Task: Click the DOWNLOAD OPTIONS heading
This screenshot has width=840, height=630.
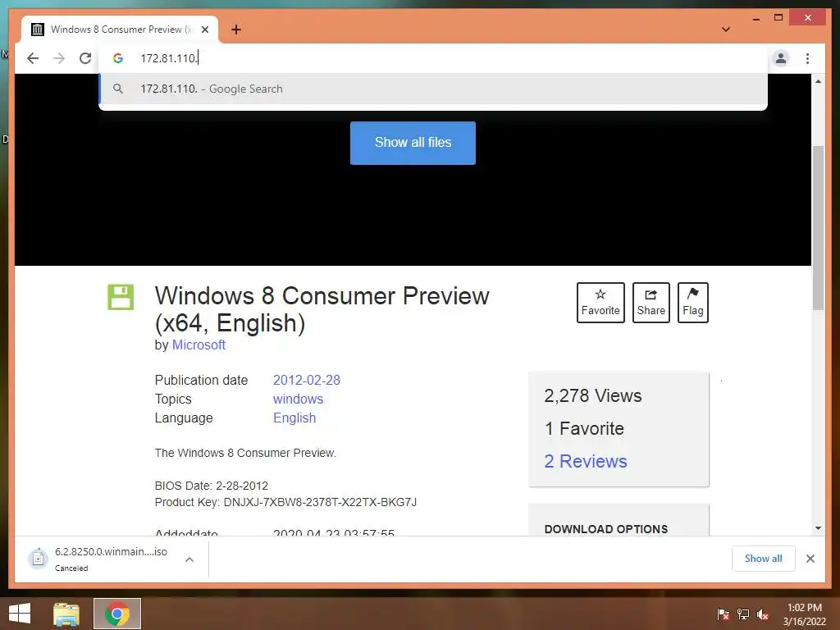Action: [606, 529]
